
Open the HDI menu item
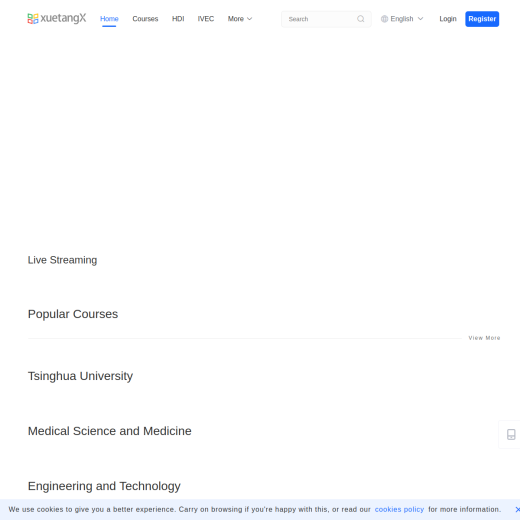click(178, 19)
